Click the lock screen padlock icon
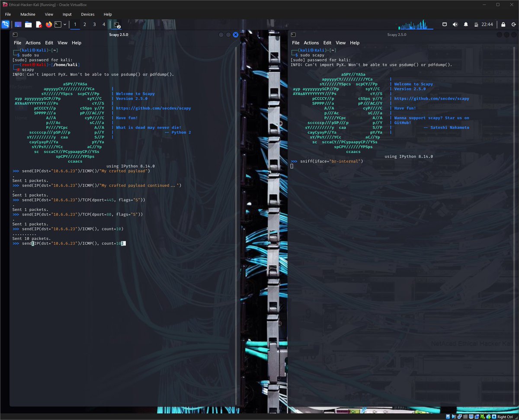The width and height of the screenshot is (519, 420). point(503,25)
